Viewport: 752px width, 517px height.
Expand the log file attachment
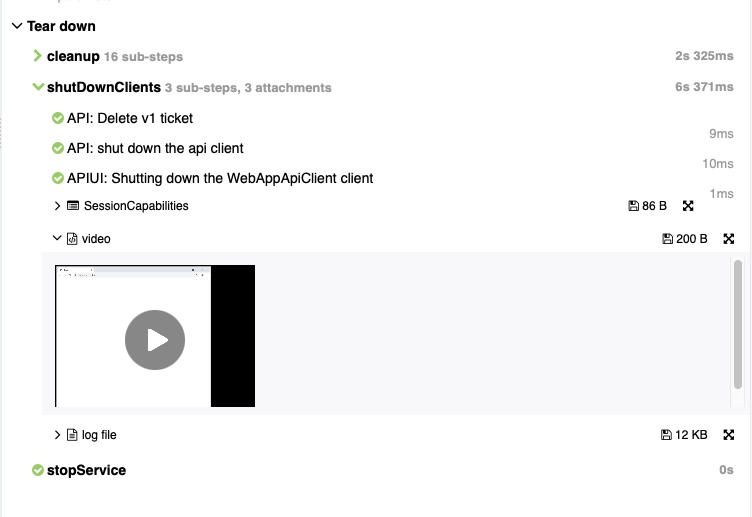click(x=57, y=435)
